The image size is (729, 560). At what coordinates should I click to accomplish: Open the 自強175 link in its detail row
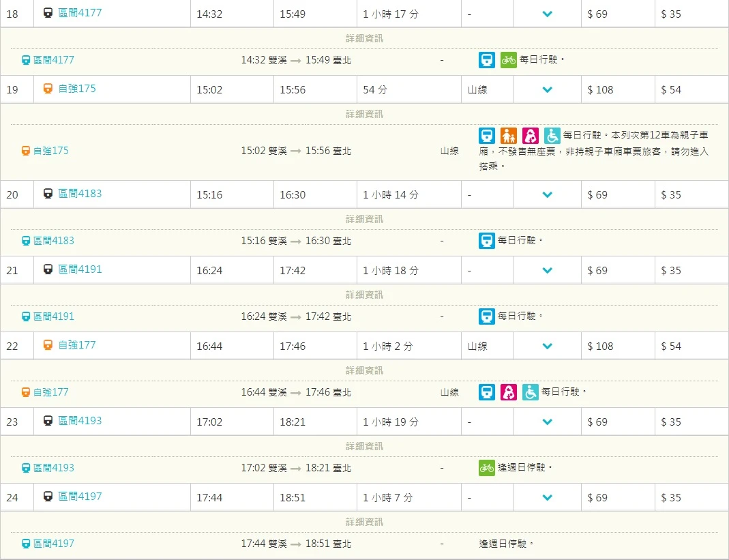[x=51, y=151]
